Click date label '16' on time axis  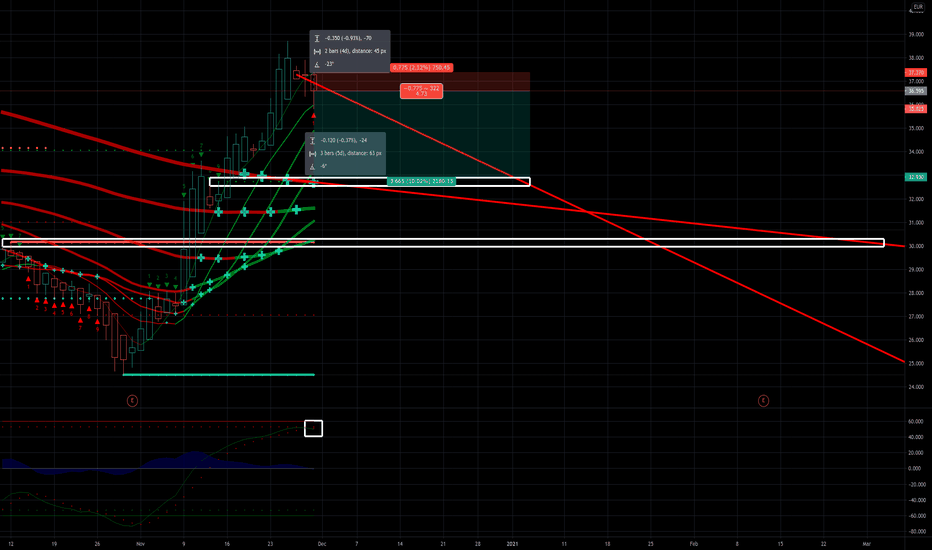(227, 543)
